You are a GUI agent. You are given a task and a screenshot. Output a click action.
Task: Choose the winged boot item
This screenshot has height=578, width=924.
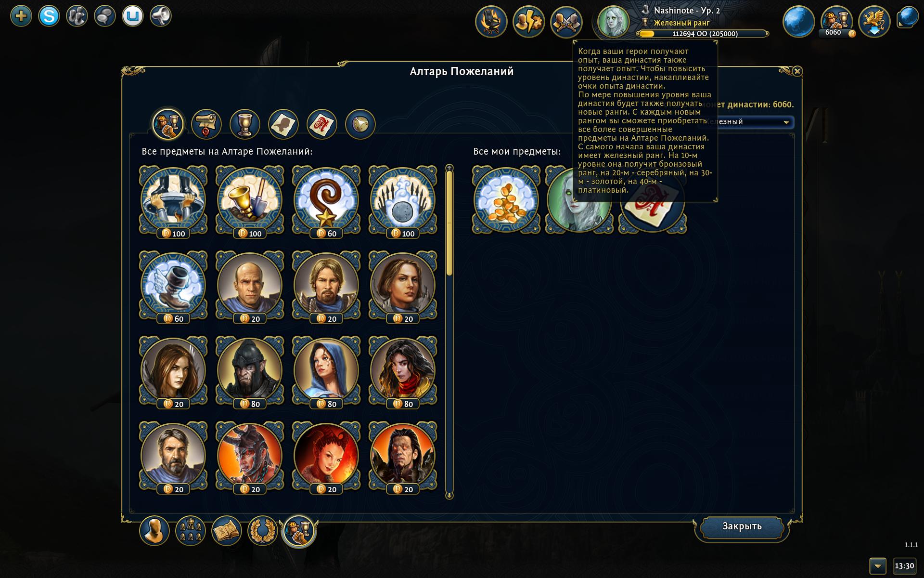pyautogui.click(x=173, y=287)
